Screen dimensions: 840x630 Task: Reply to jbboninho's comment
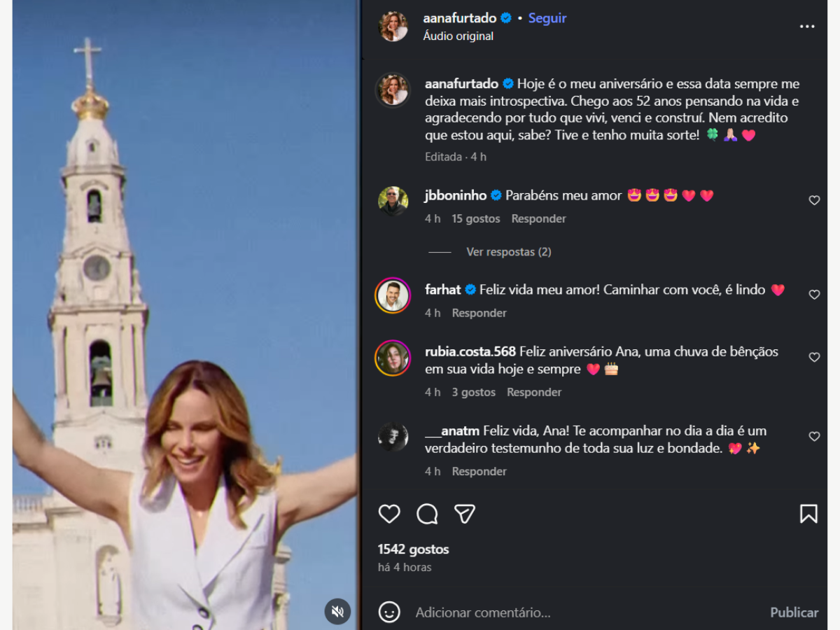click(x=538, y=219)
